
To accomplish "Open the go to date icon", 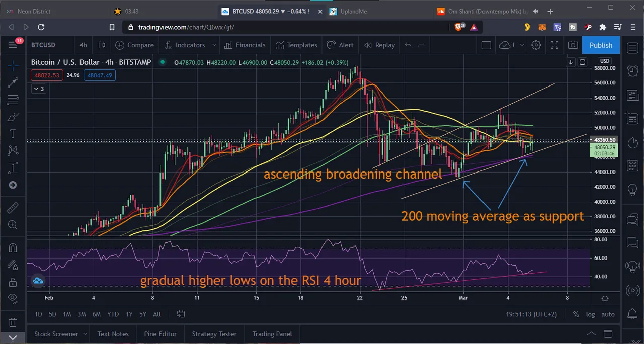I will coord(181,314).
